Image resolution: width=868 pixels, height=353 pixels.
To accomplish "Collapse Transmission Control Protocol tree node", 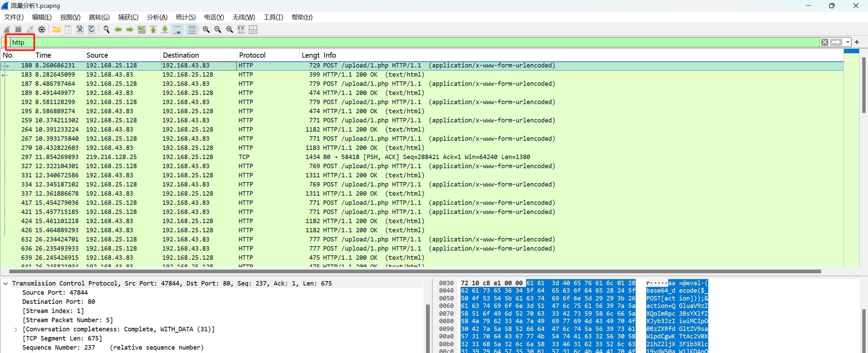I will click(6, 283).
